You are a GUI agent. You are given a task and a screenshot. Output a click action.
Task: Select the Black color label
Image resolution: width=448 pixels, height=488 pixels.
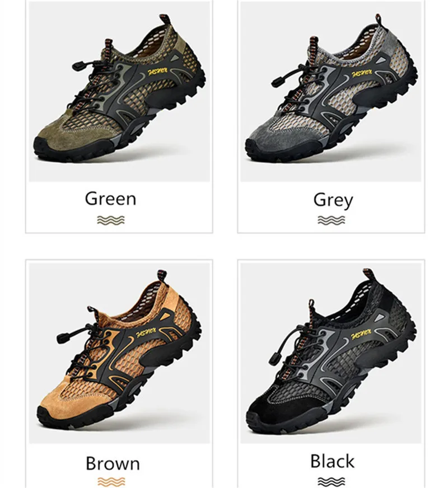(x=333, y=461)
